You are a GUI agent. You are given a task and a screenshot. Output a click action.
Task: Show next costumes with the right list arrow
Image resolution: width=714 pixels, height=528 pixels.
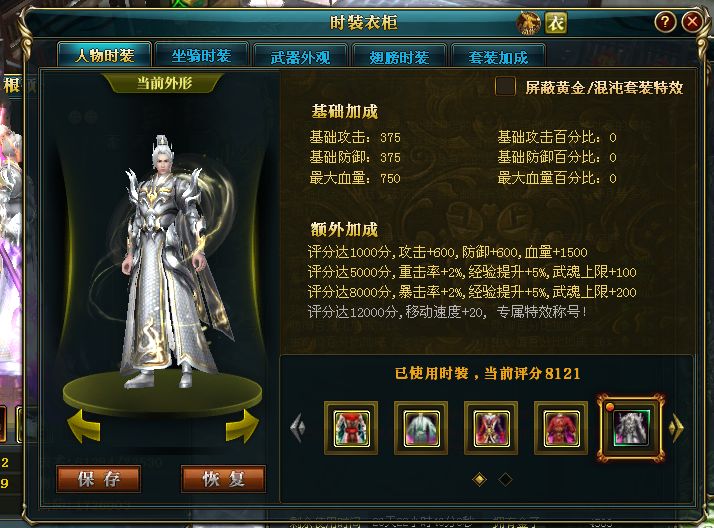click(x=676, y=428)
